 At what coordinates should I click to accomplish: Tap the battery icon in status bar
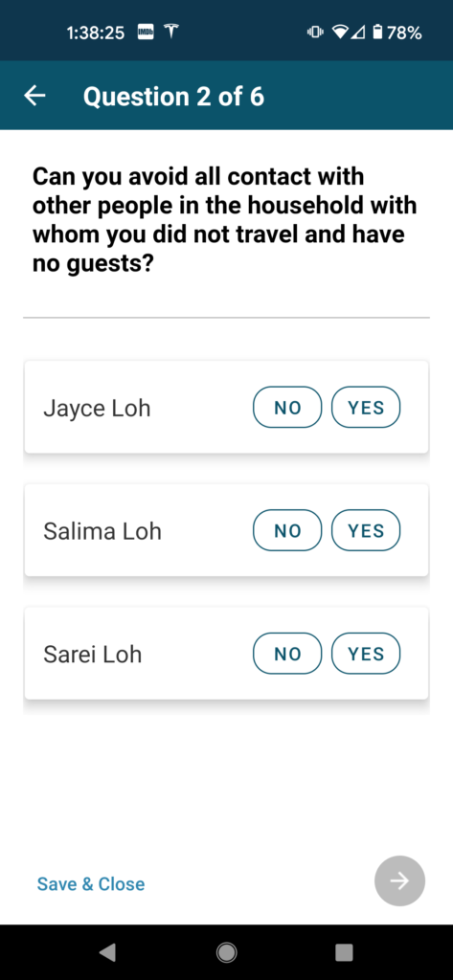pyautogui.click(x=377, y=33)
